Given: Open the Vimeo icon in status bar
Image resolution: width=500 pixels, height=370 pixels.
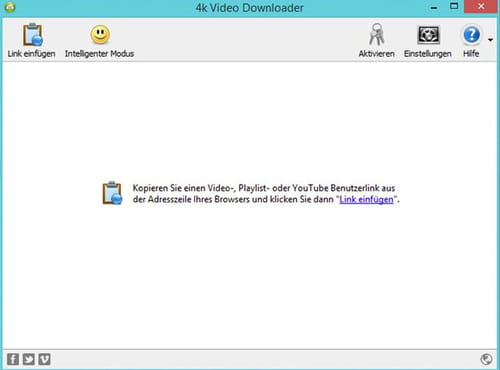Looking at the screenshot, I should [x=45, y=359].
